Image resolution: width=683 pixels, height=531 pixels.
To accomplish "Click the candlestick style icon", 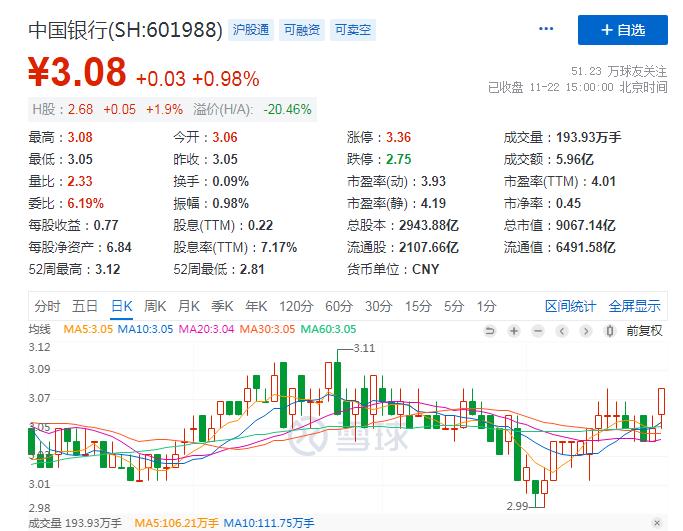I will [x=610, y=331].
